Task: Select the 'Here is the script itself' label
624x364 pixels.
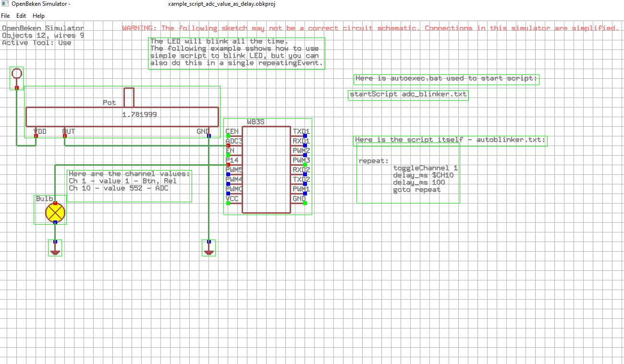Action: pyautogui.click(x=450, y=140)
